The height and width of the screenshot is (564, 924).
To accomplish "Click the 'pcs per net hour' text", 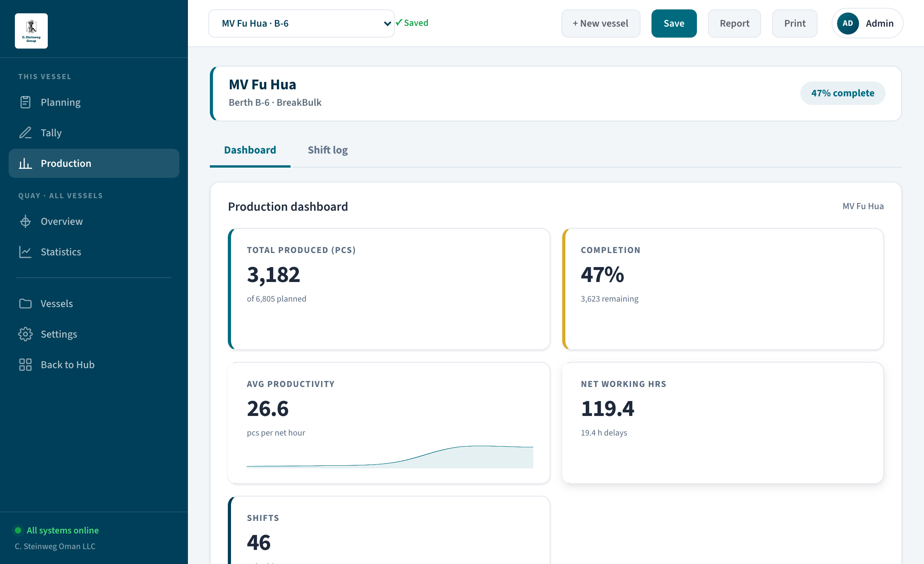I will click(x=276, y=433).
